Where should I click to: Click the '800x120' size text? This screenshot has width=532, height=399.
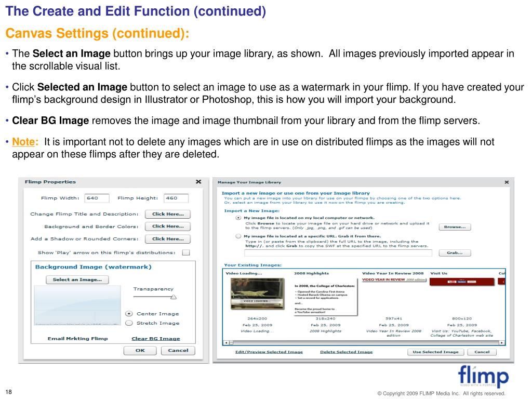click(462, 318)
